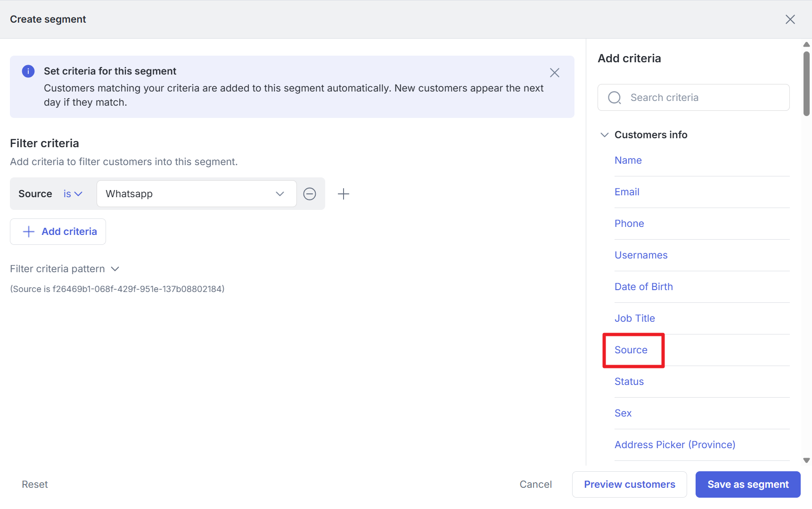Collapse the Customers info section
Viewport: 812px width, 509px height.
(x=605, y=135)
